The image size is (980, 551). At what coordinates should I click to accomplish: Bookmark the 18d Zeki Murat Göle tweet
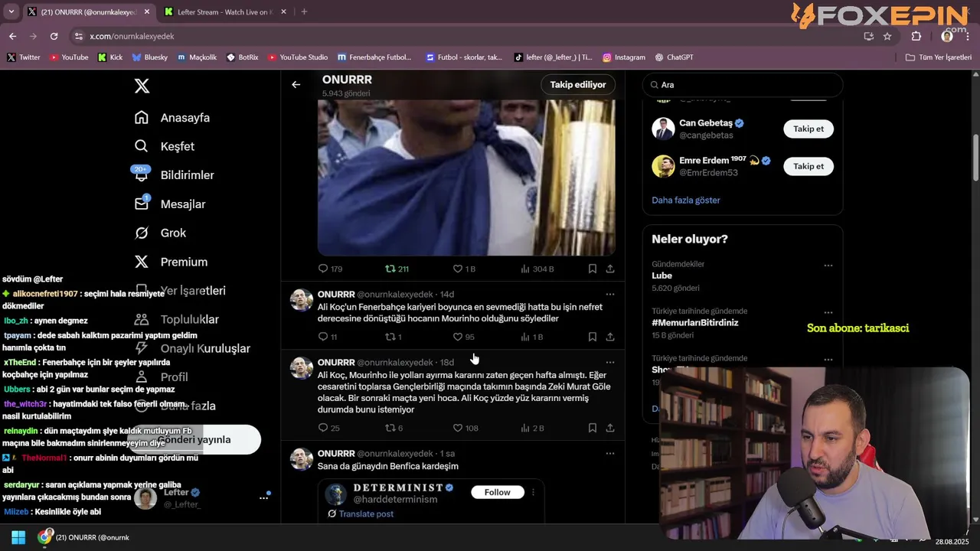coord(593,428)
